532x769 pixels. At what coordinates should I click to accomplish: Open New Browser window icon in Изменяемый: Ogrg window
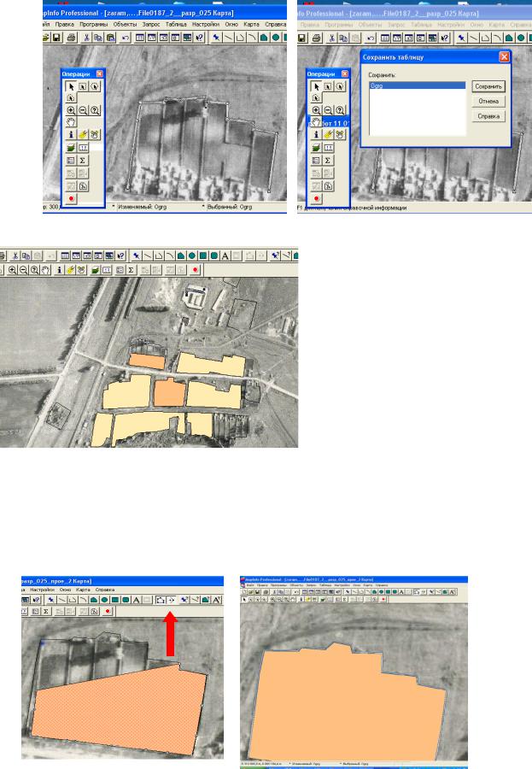140,38
